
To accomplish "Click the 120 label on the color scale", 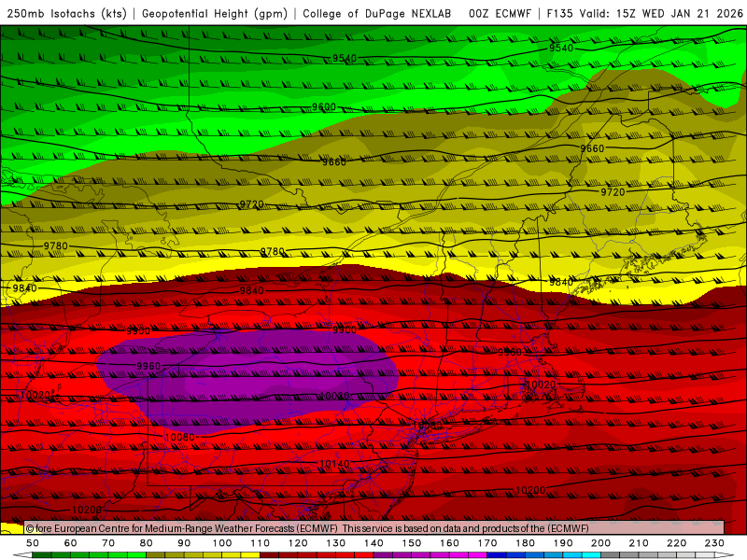I will click(x=298, y=543).
